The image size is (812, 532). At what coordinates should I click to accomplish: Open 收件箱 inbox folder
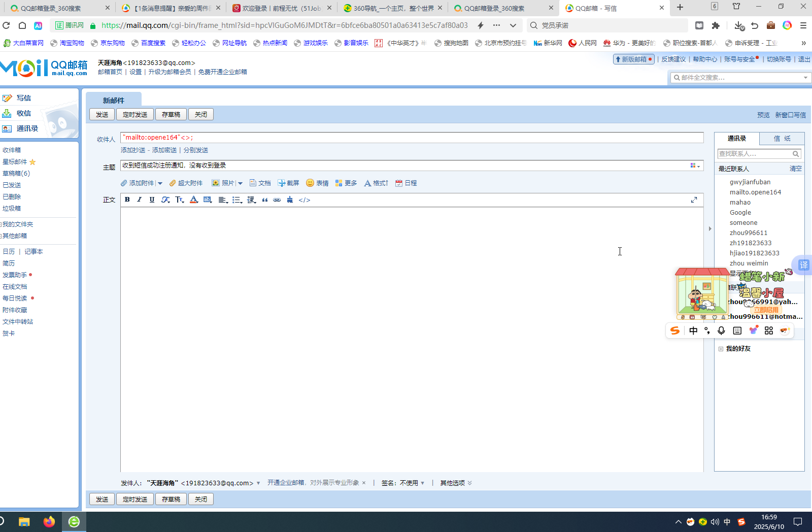pos(12,150)
